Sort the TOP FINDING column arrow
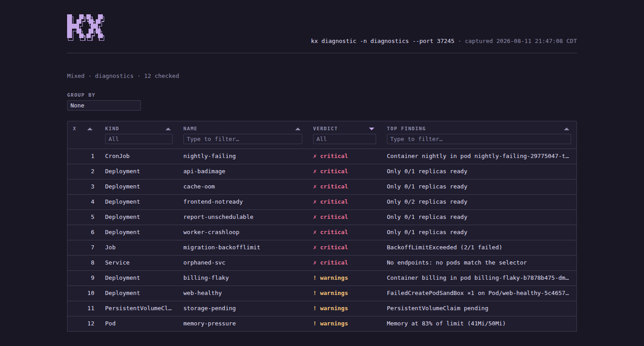This screenshot has height=346, width=644. (567, 129)
